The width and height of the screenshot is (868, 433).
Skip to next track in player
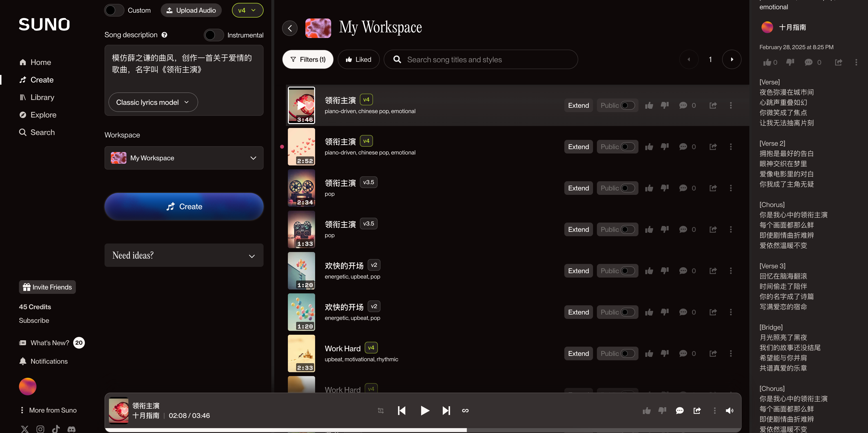click(446, 410)
